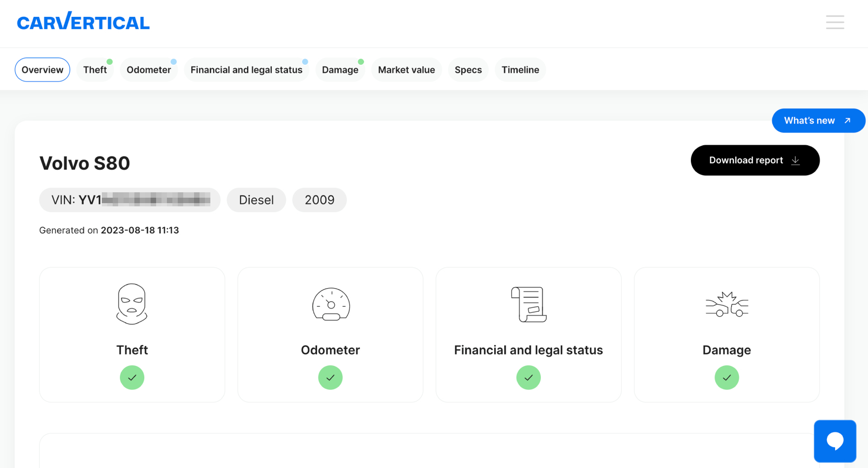Click the Theft balaclava icon

(132, 304)
